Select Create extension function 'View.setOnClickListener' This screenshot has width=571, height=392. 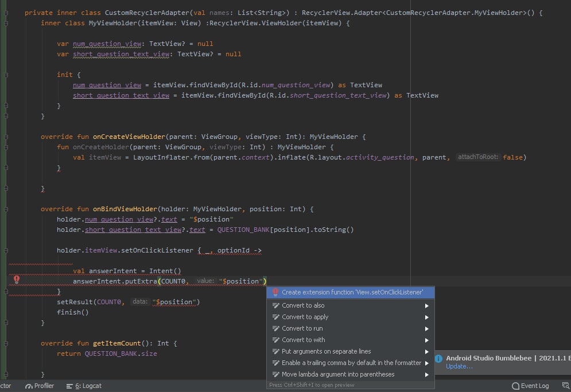[x=350, y=292]
